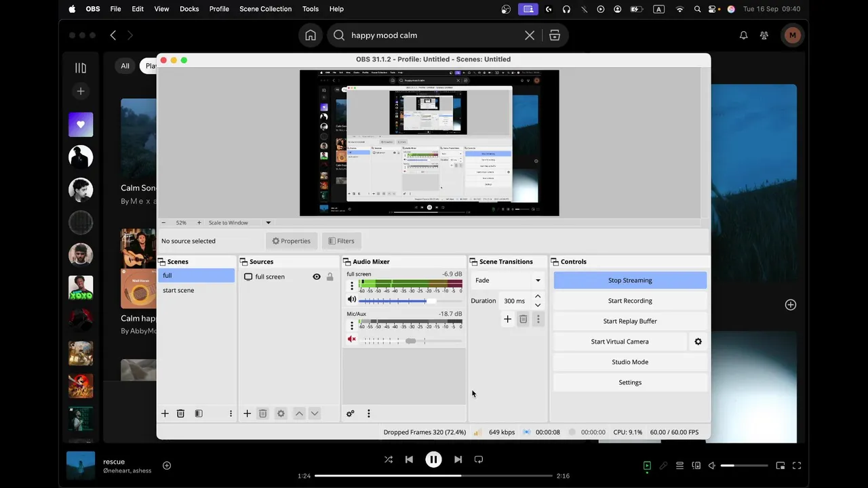Click Start Virtual Camera button
868x488 pixels.
pos(620,342)
